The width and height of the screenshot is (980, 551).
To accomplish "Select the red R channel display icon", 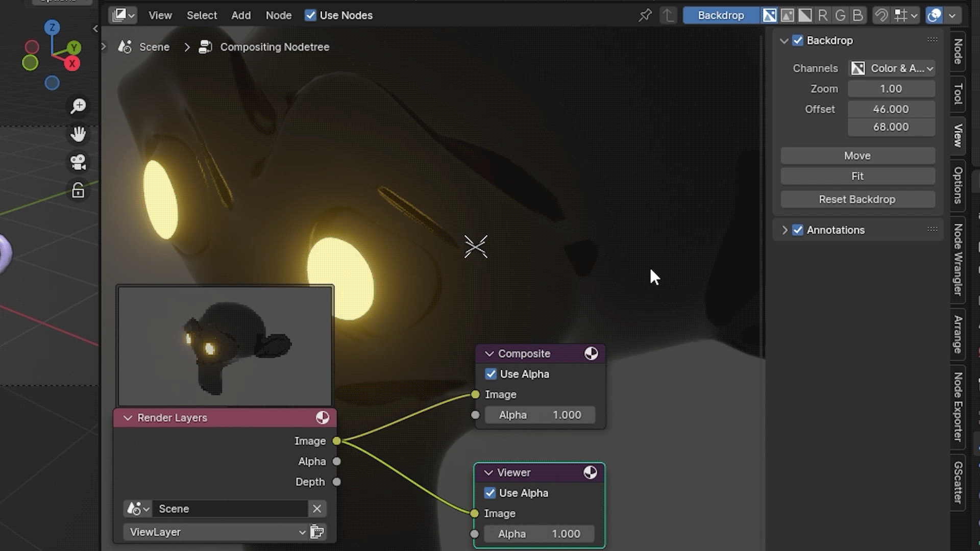I will click(822, 15).
